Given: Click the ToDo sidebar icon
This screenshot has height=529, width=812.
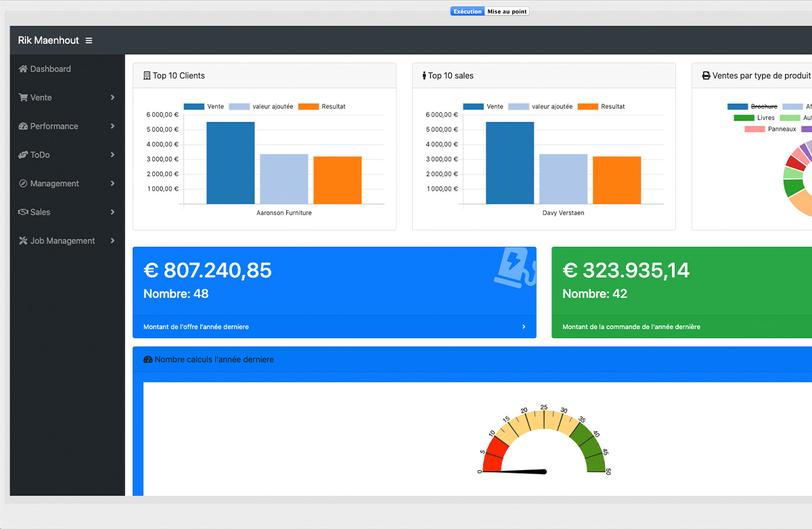Looking at the screenshot, I should click(x=23, y=155).
